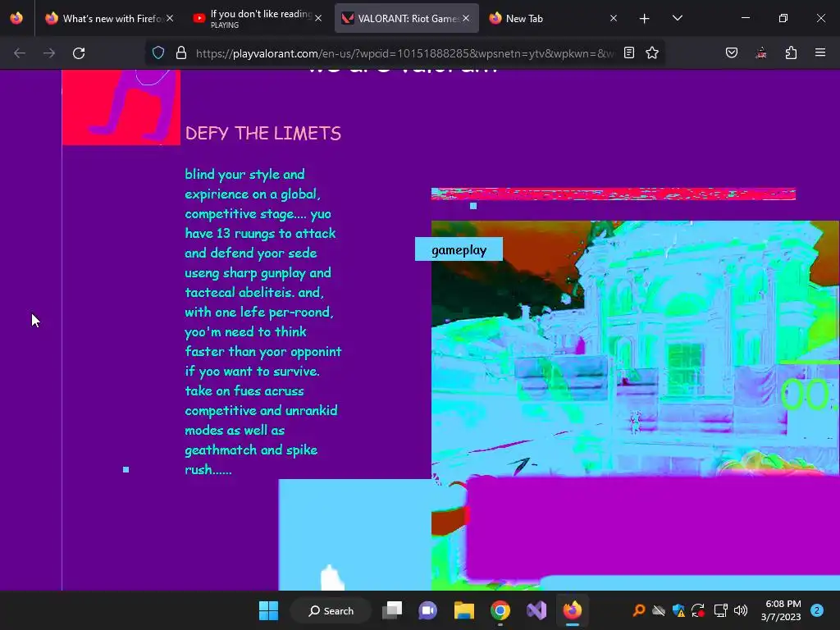Switch to the YouTube playing tab
Screen dimensions: 840x630
257,18
